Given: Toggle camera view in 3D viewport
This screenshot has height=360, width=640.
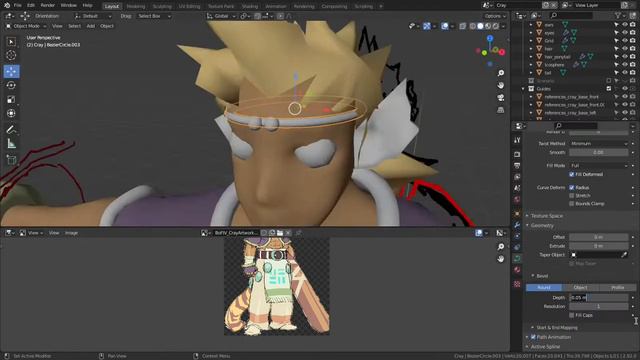Looking at the screenshot, I should [501, 98].
